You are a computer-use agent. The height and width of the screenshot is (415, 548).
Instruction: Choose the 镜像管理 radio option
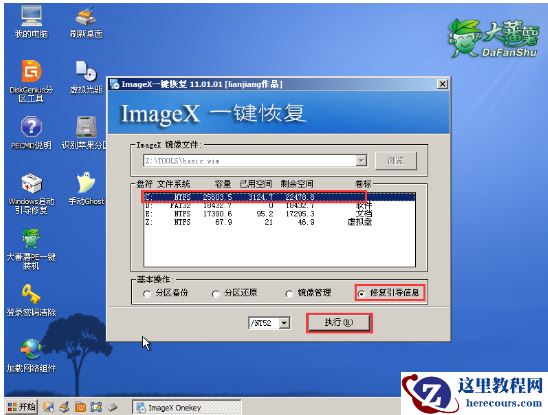pyautogui.click(x=309, y=293)
